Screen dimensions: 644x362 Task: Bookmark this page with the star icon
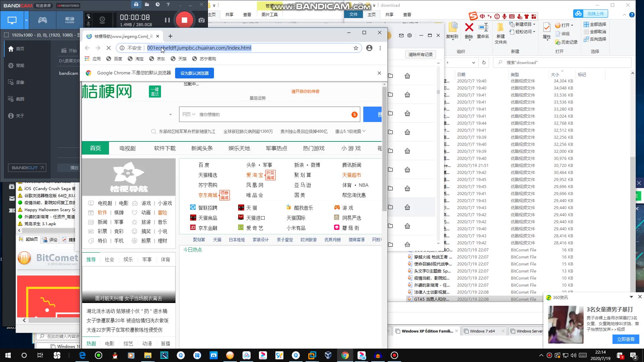(356, 48)
